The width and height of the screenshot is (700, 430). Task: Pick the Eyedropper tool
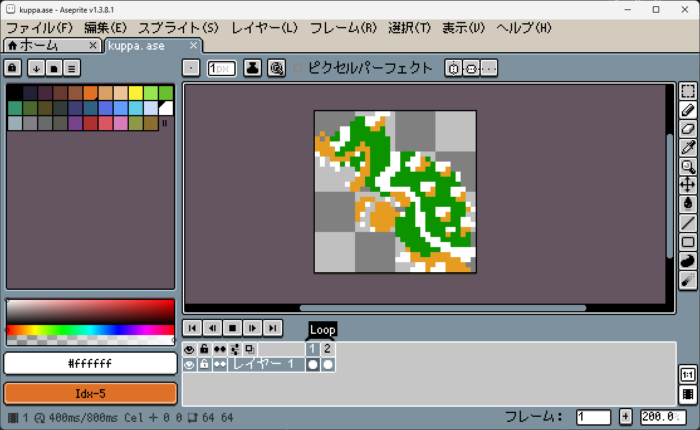click(x=688, y=148)
